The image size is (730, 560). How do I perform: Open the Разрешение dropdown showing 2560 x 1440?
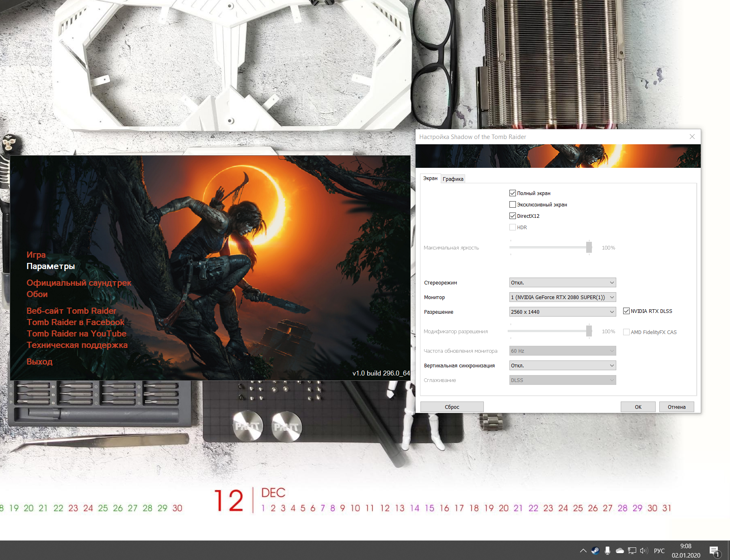(563, 312)
